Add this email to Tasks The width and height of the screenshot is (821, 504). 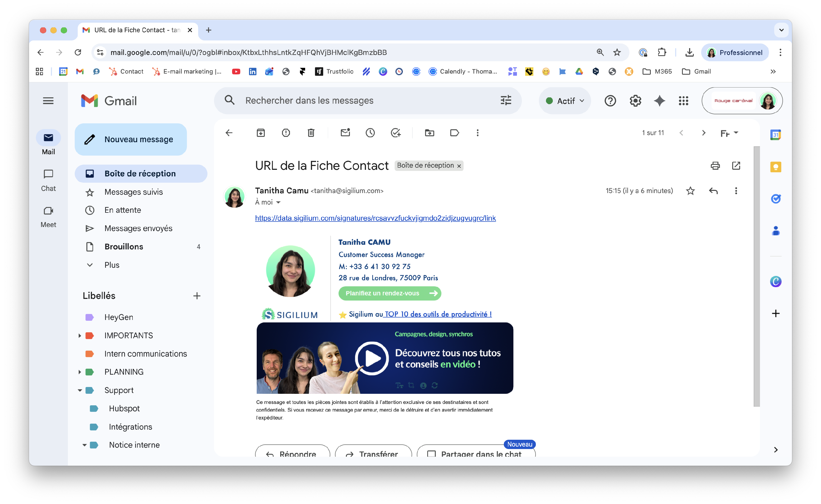pyautogui.click(x=395, y=133)
